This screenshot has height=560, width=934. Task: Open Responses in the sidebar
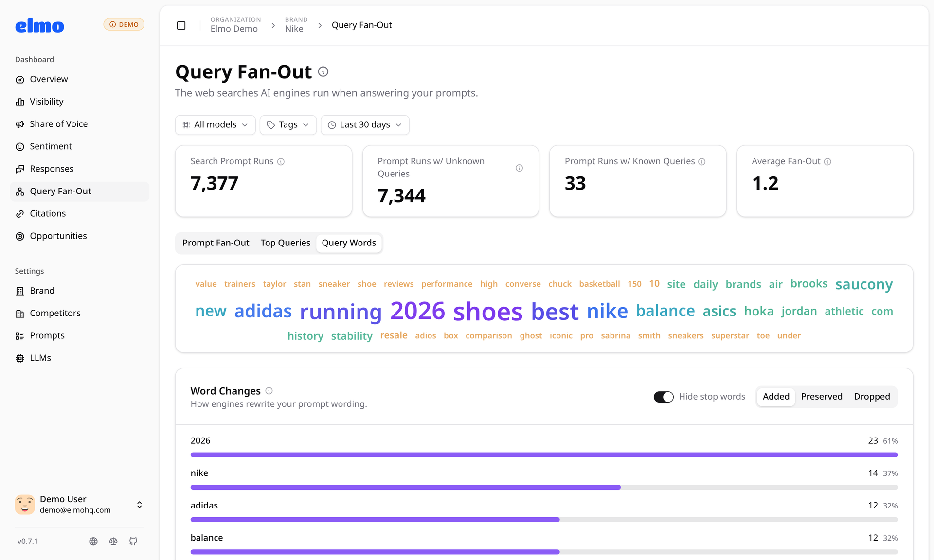point(79,169)
